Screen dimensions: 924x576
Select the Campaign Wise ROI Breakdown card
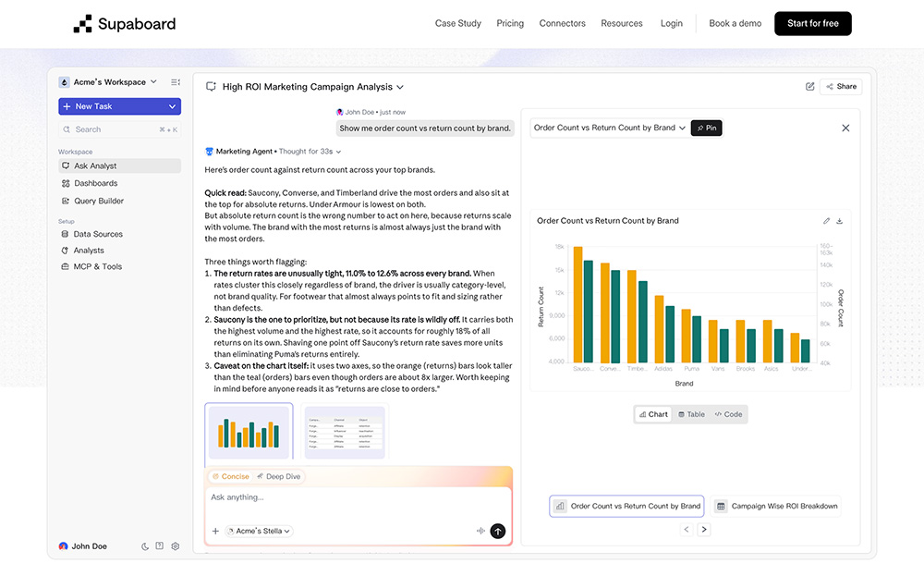coord(776,506)
